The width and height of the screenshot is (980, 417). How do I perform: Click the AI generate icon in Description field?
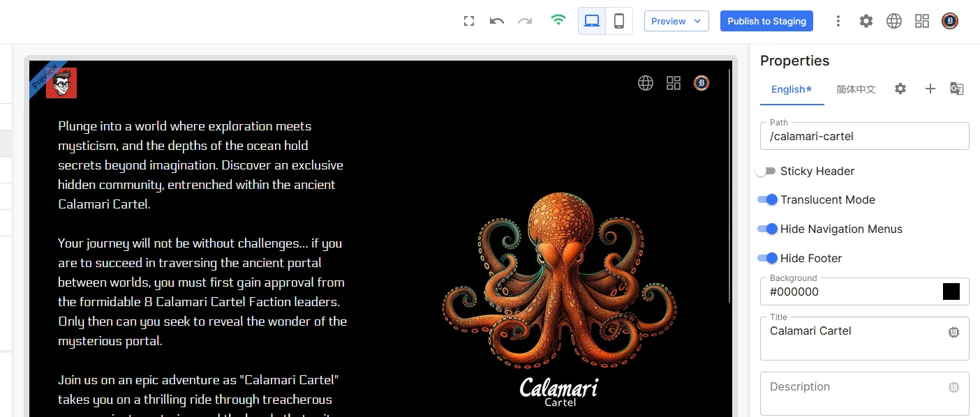tap(954, 387)
